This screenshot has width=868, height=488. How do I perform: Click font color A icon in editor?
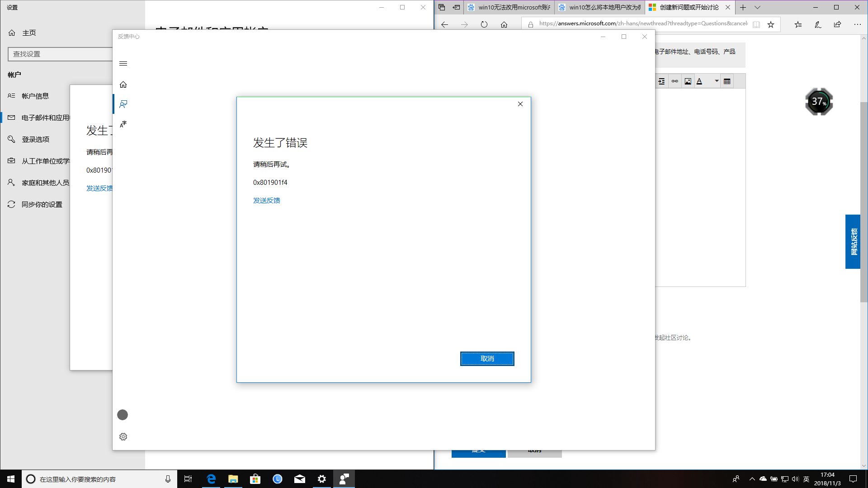(700, 81)
